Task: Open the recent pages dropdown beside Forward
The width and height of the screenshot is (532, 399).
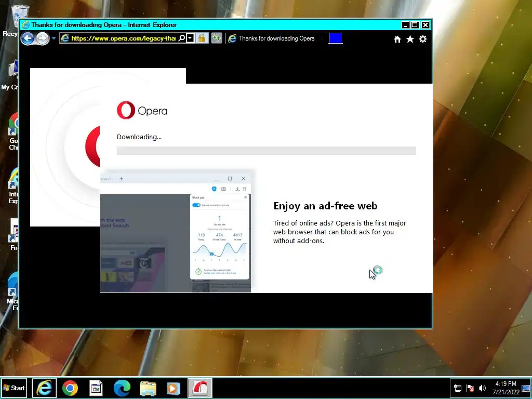Action: click(54, 38)
